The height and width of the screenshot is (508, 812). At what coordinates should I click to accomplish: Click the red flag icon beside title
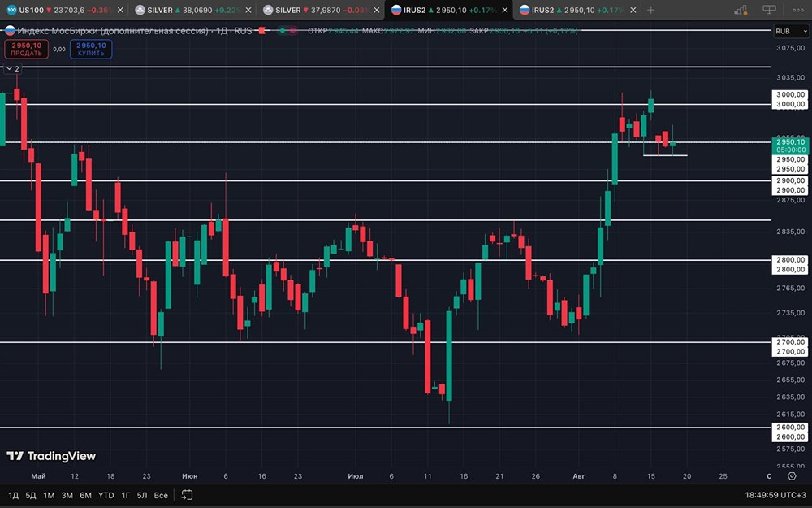[x=262, y=31]
